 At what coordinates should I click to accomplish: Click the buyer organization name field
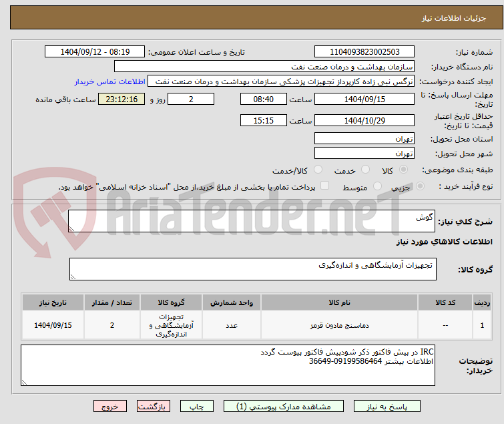[x=264, y=67]
